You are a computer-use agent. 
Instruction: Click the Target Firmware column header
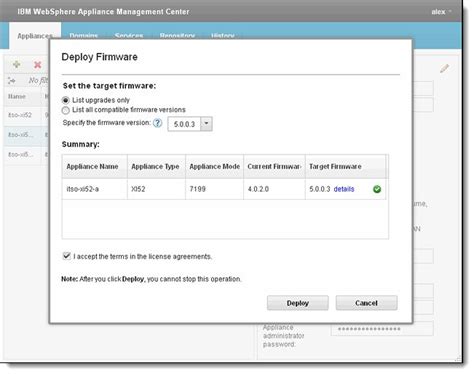[x=345, y=166]
